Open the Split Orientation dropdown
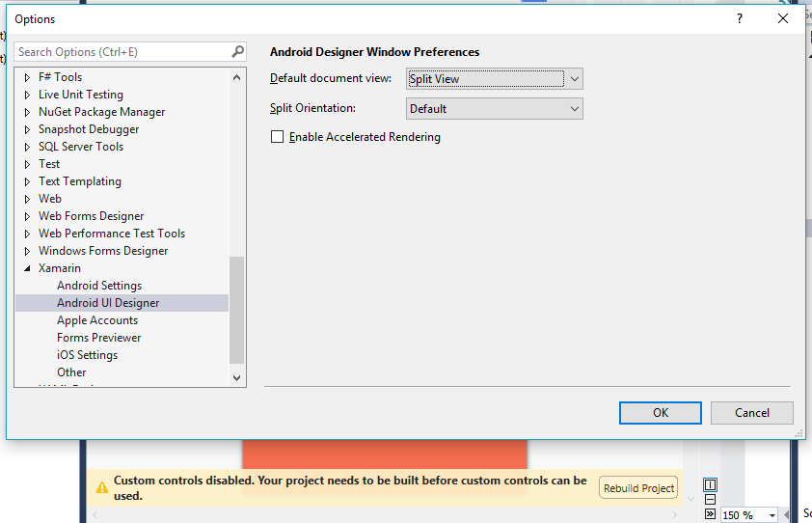Screen dimensions: 812x523 [574, 109]
